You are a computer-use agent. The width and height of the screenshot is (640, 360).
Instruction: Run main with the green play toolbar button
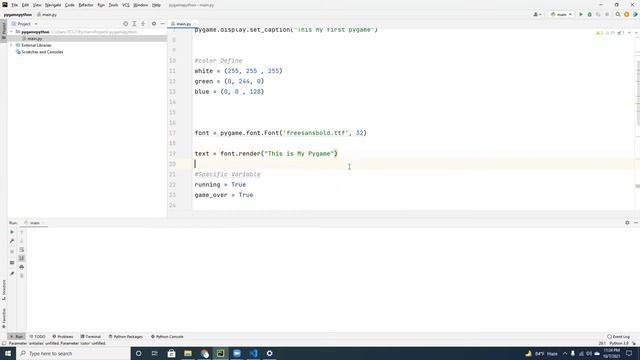pos(581,14)
